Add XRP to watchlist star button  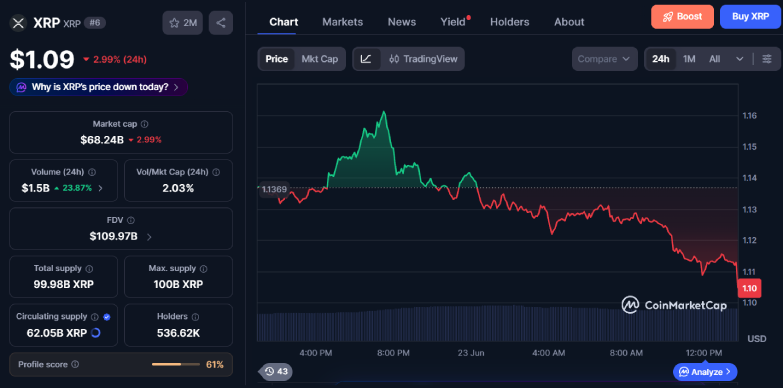[183, 22]
